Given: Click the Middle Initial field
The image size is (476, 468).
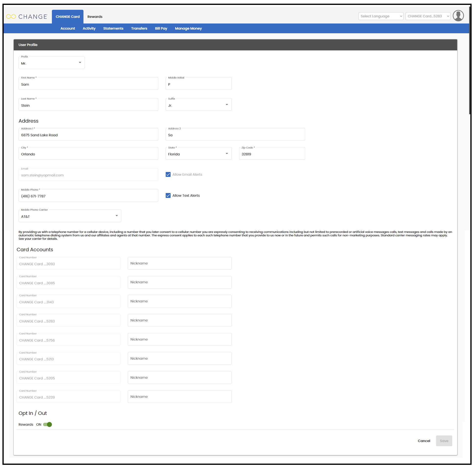Looking at the screenshot, I should click(x=198, y=84).
